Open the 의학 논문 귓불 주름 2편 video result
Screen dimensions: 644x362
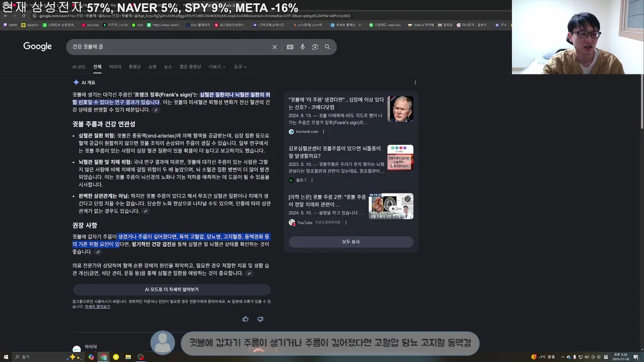pyautogui.click(x=327, y=201)
